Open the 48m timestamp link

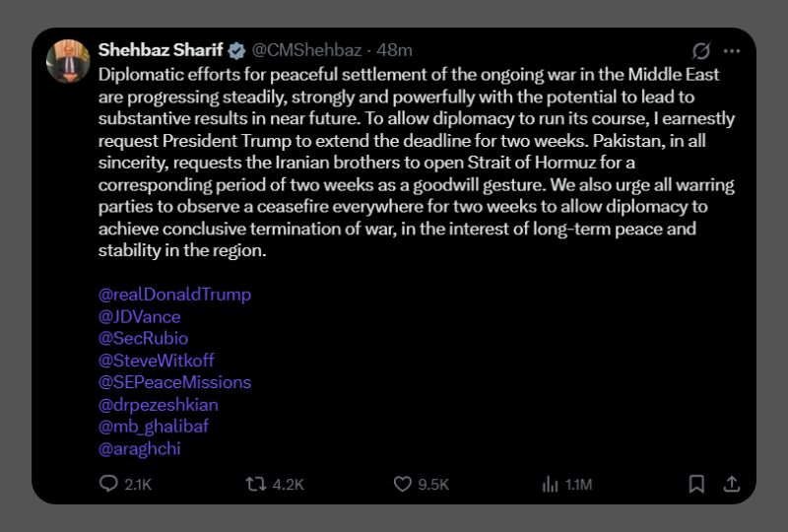tap(394, 50)
